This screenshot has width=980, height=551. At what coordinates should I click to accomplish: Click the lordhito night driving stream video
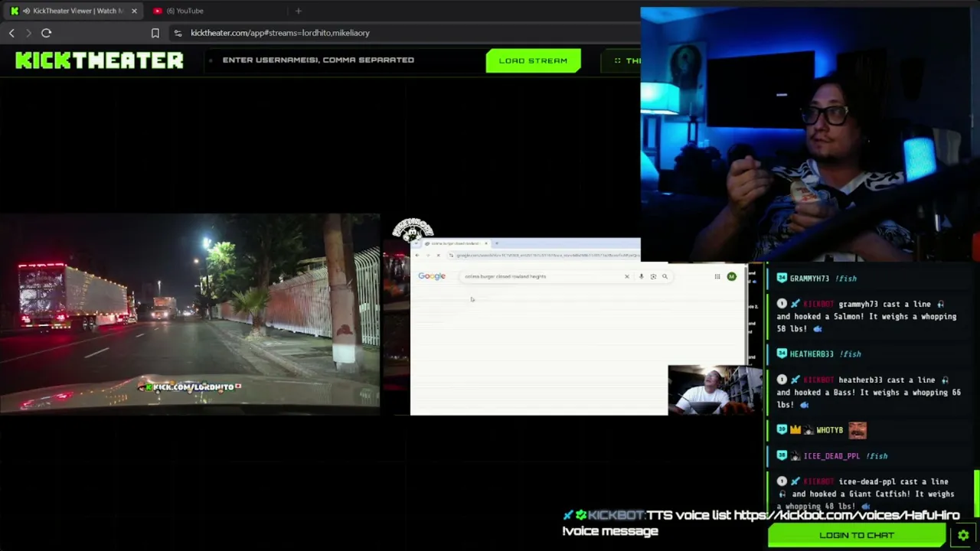190,314
